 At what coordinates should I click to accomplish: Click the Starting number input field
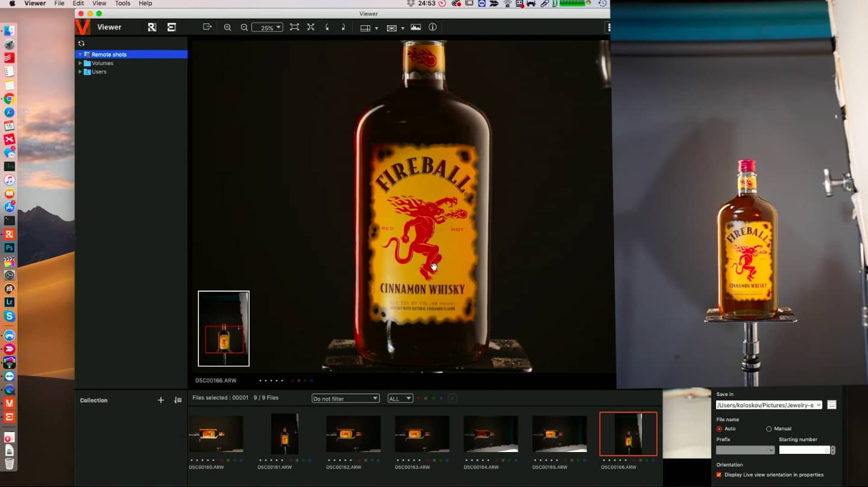804,450
